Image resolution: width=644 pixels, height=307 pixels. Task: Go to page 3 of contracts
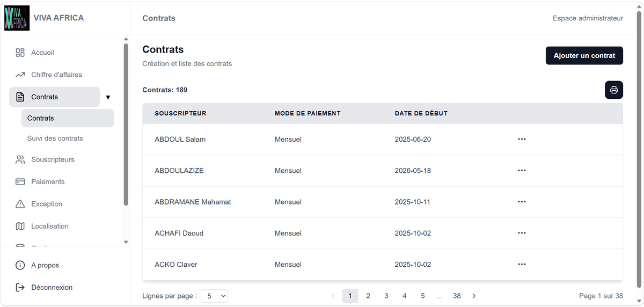pos(386,296)
